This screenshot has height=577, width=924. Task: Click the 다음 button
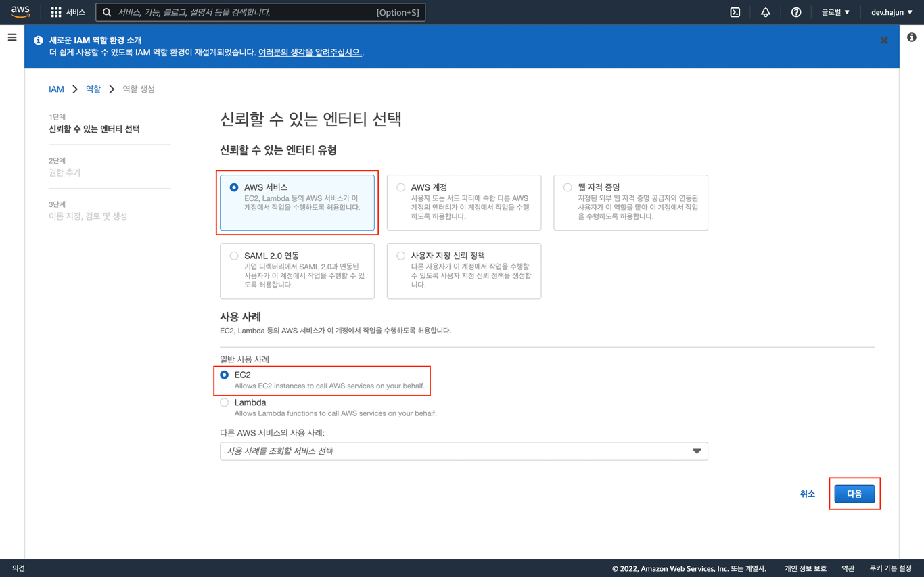[854, 494]
